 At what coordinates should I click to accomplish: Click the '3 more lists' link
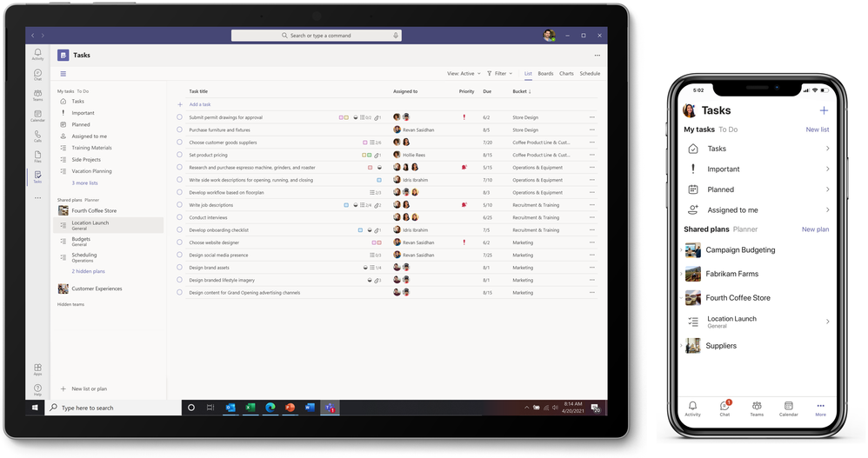(84, 183)
